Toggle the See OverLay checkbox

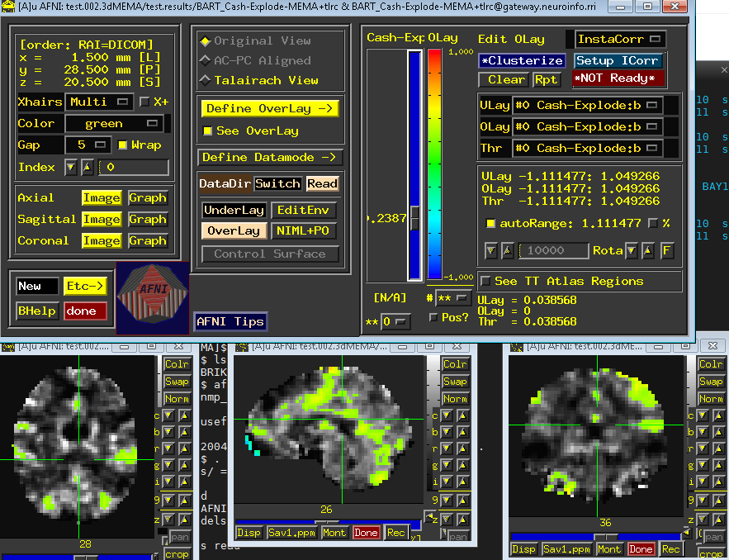(208, 131)
